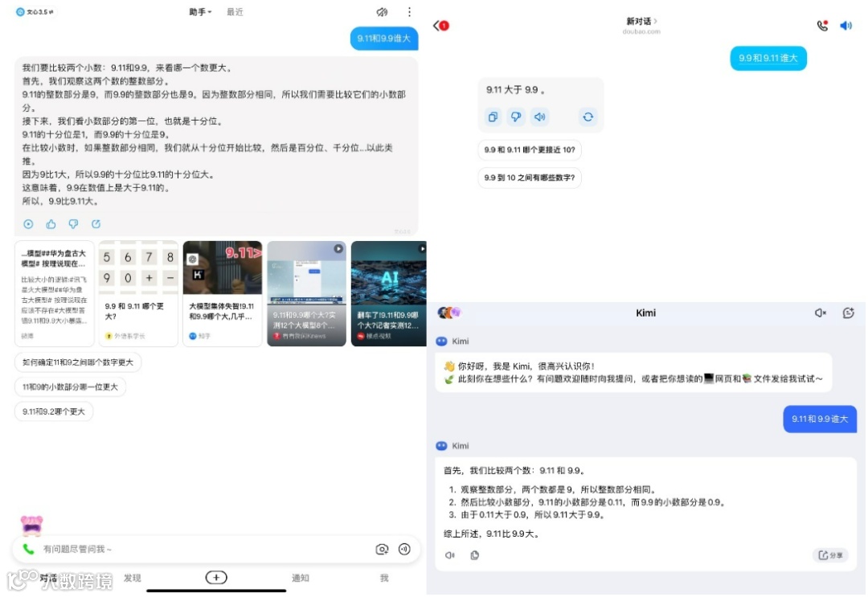The image size is (868, 597).
Task: Open the card 大模型集体失智!9.11
Action: click(x=223, y=294)
